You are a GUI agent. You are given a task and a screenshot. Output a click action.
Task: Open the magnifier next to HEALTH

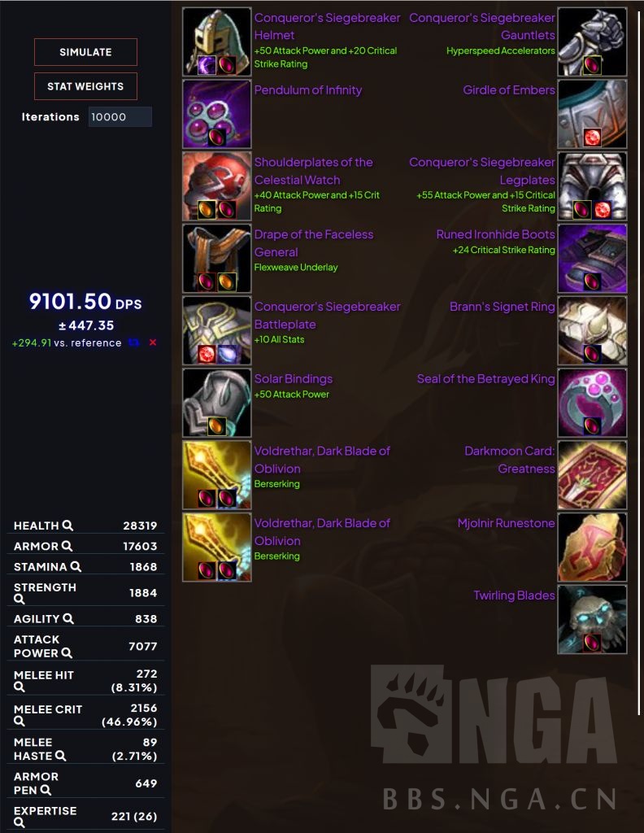[x=67, y=526]
